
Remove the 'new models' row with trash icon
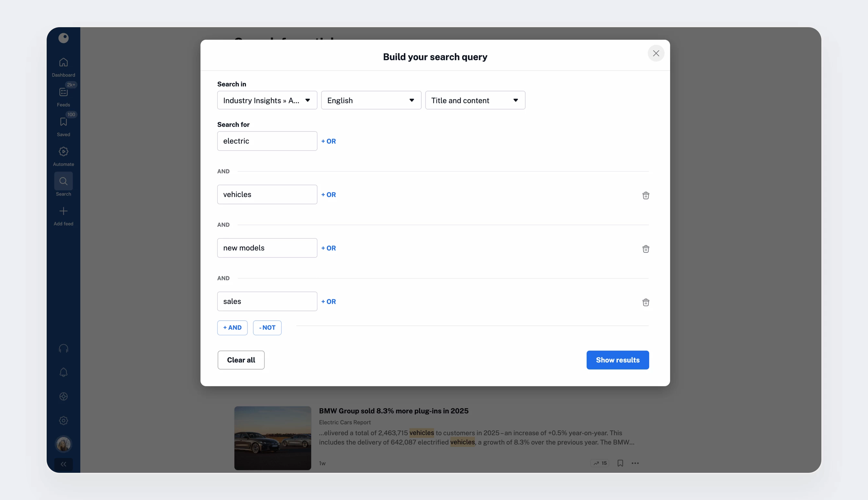(x=645, y=249)
